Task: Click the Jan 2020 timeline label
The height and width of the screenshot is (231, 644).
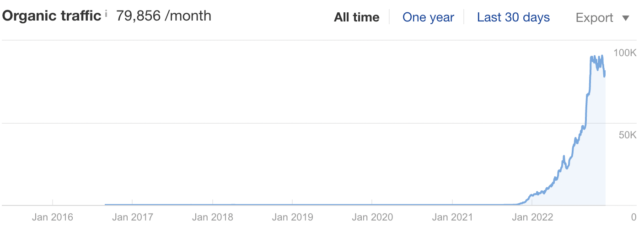Action: coord(372,217)
